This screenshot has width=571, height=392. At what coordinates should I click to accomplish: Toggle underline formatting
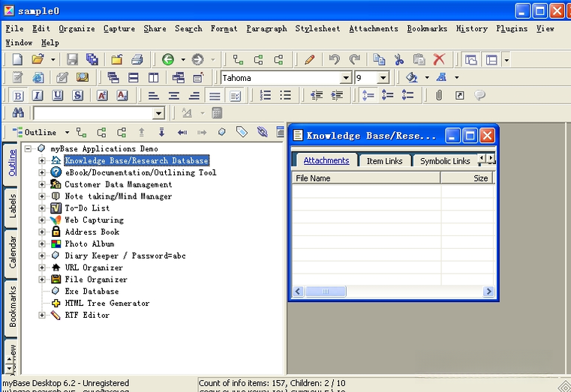[x=58, y=96]
